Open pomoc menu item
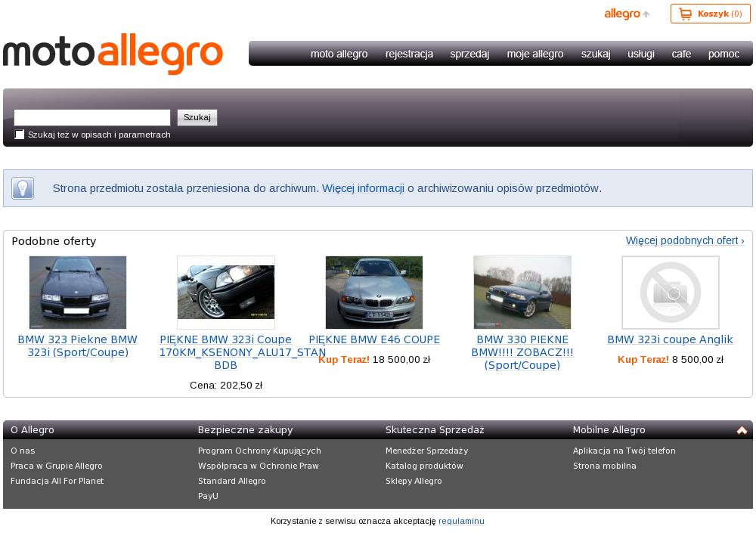The width and height of the screenshot is (756, 536). point(723,54)
